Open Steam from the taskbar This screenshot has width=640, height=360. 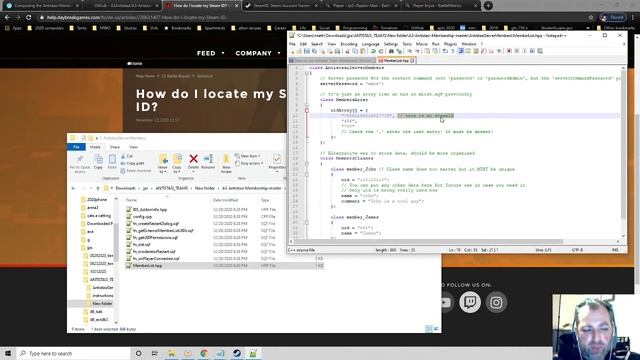[x=237, y=353]
